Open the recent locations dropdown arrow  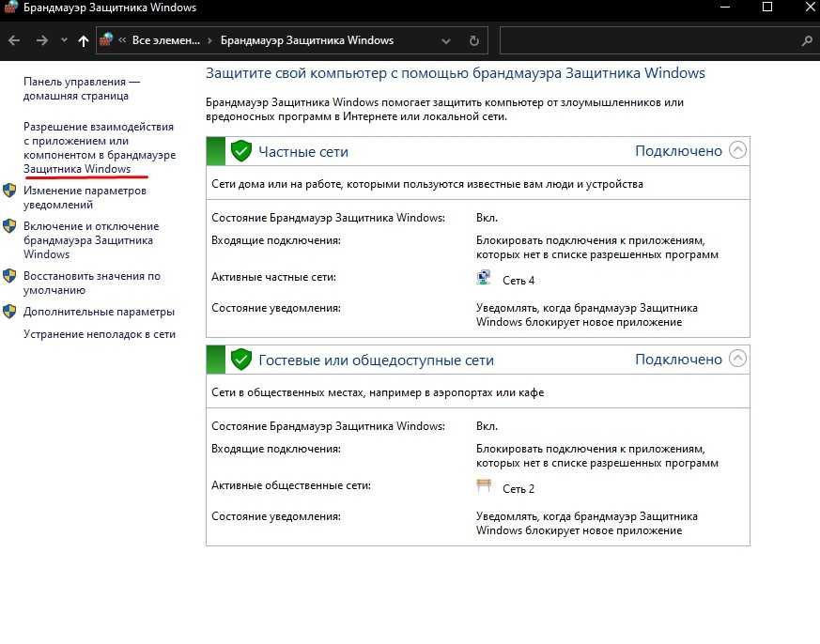coord(64,41)
